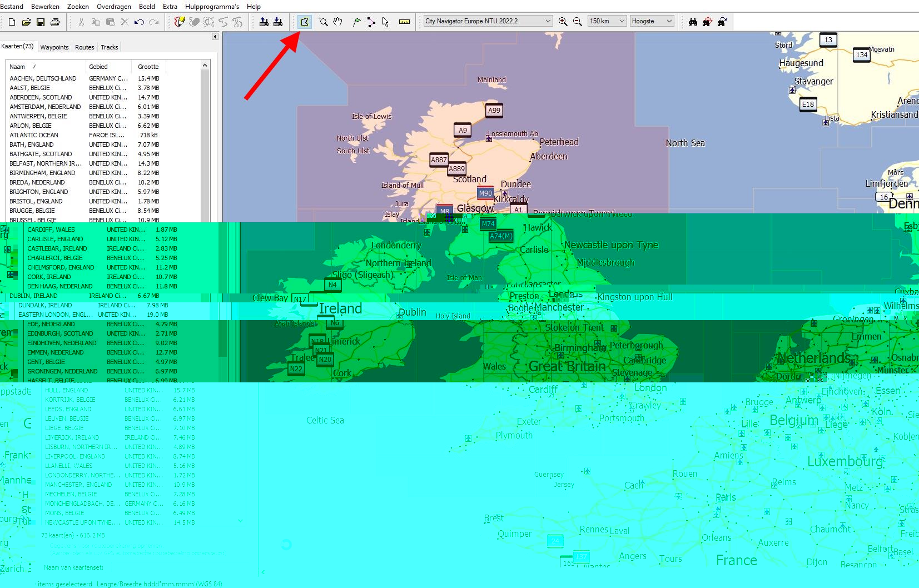Click the Zoom In magnifier icon
919x588 pixels.
[x=563, y=21]
